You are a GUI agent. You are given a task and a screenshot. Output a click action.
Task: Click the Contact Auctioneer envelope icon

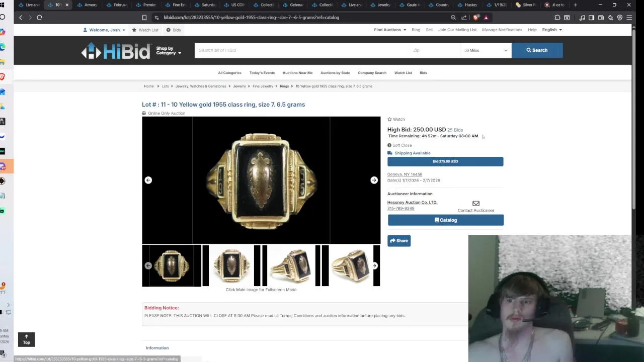tap(476, 204)
